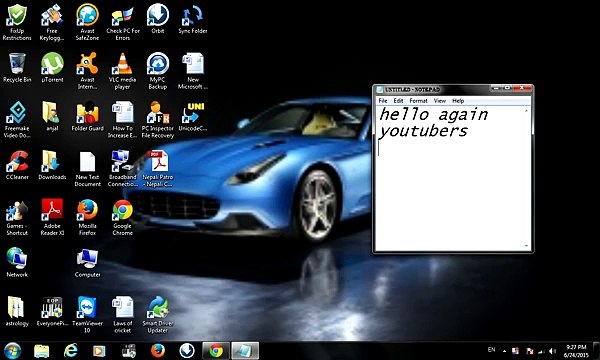Select the Avast SafeZone desktop shortcut

pos(87,22)
